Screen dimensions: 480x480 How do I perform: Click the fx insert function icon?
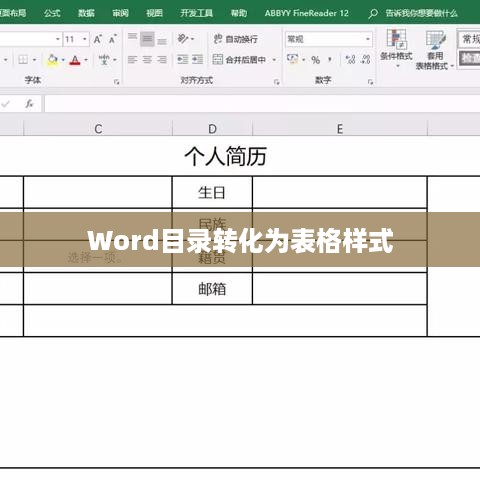[29, 104]
